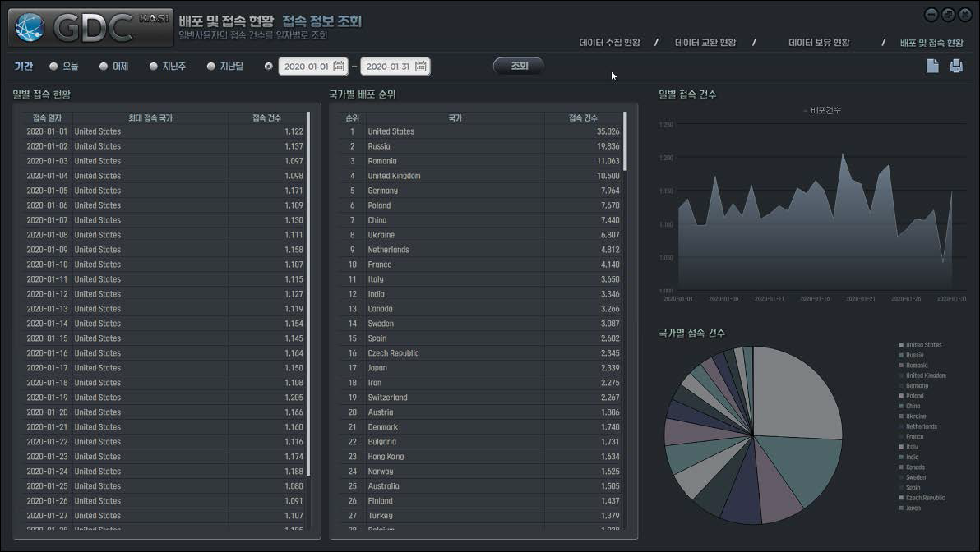
Task: Click daily table 접속 건수 column header
Action: coord(267,117)
